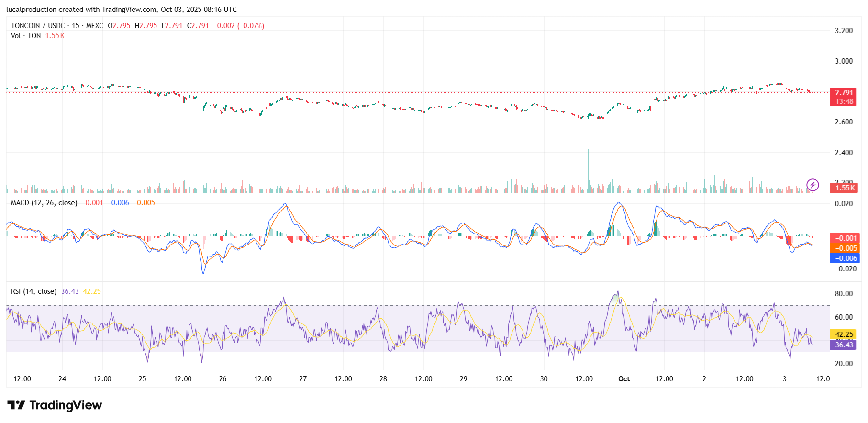
Task: Click the red 1.55K volume axis tag
Action: pyautogui.click(x=845, y=188)
